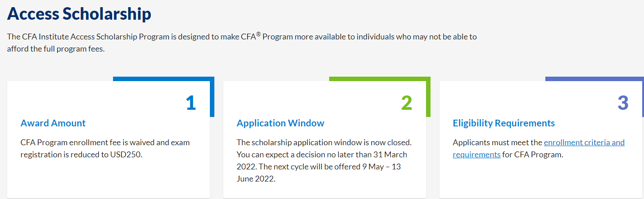Click the purple number 3 badge

click(623, 103)
